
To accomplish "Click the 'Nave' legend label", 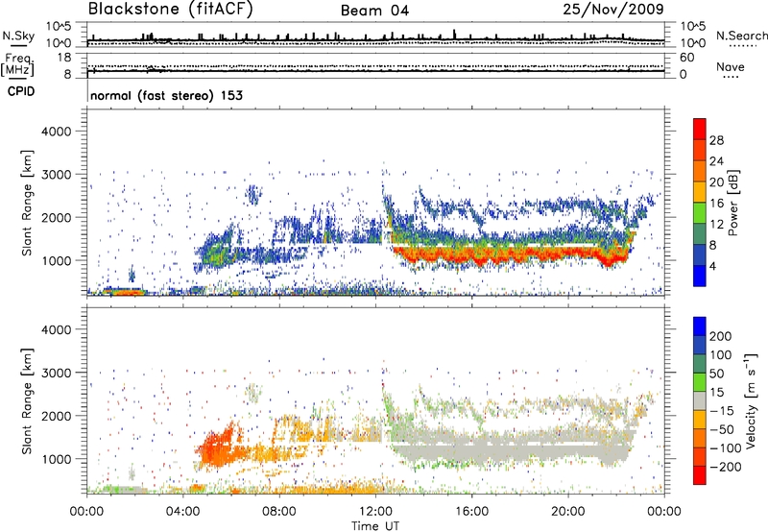I will click(x=731, y=66).
